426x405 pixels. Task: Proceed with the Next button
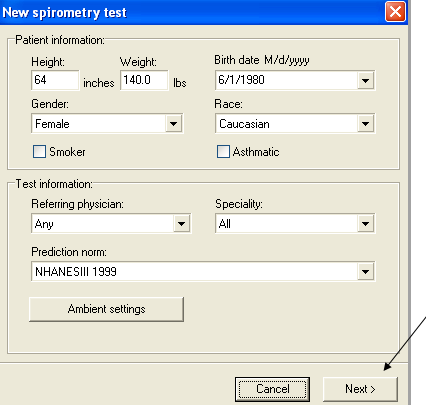point(360,389)
